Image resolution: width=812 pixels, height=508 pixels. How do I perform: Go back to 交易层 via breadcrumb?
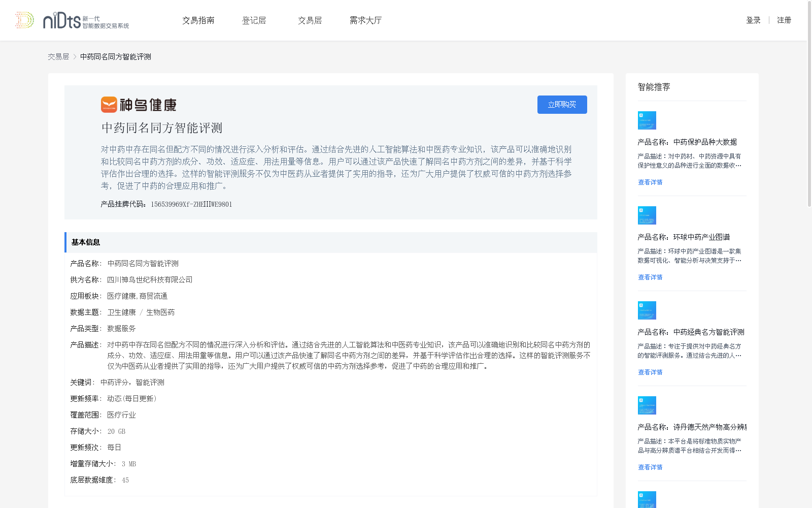point(58,57)
